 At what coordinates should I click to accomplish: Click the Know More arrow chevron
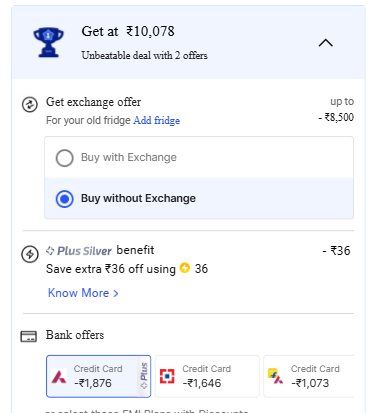[x=116, y=293]
